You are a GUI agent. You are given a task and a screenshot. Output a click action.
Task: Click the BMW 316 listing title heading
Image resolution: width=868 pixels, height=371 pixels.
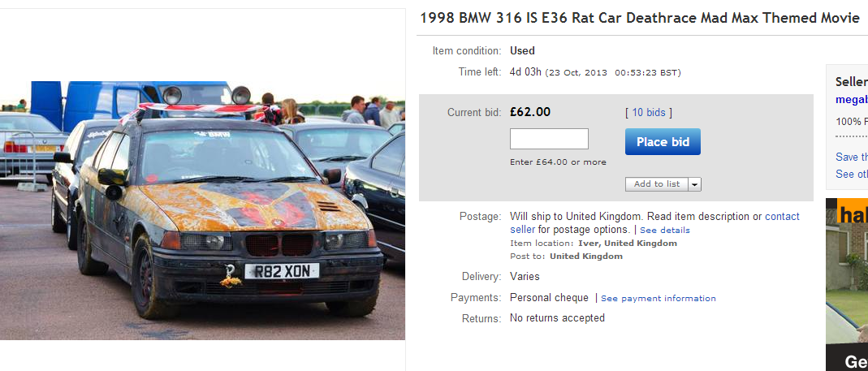click(x=639, y=19)
